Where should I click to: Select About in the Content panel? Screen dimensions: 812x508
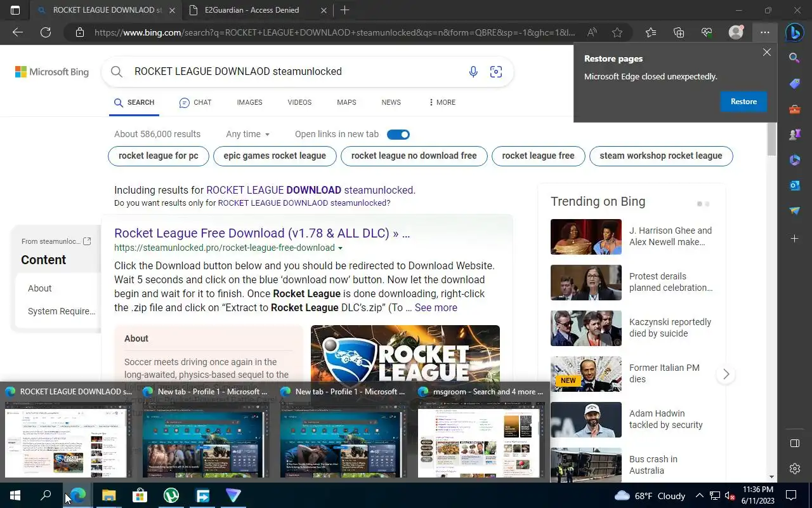(x=40, y=288)
